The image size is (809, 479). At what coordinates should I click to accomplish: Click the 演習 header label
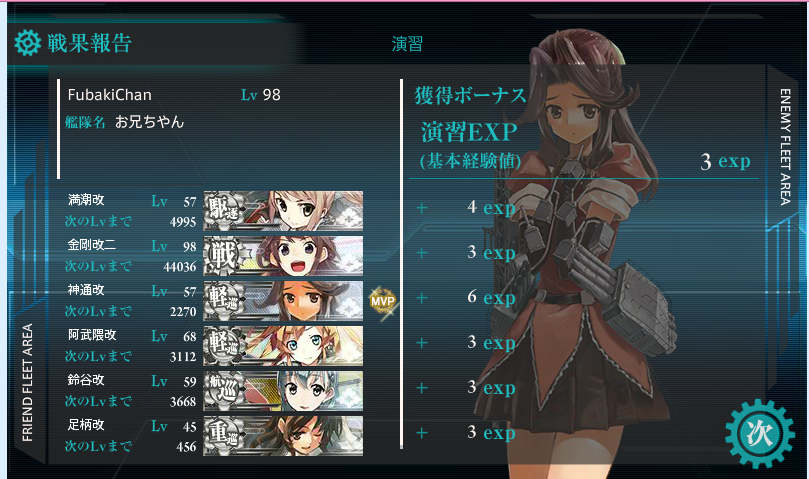pos(407,44)
